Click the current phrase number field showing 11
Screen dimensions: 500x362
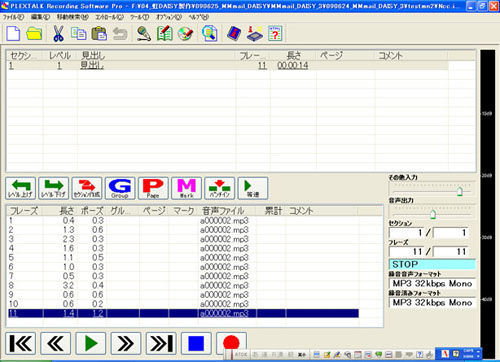pyautogui.click(x=406, y=251)
